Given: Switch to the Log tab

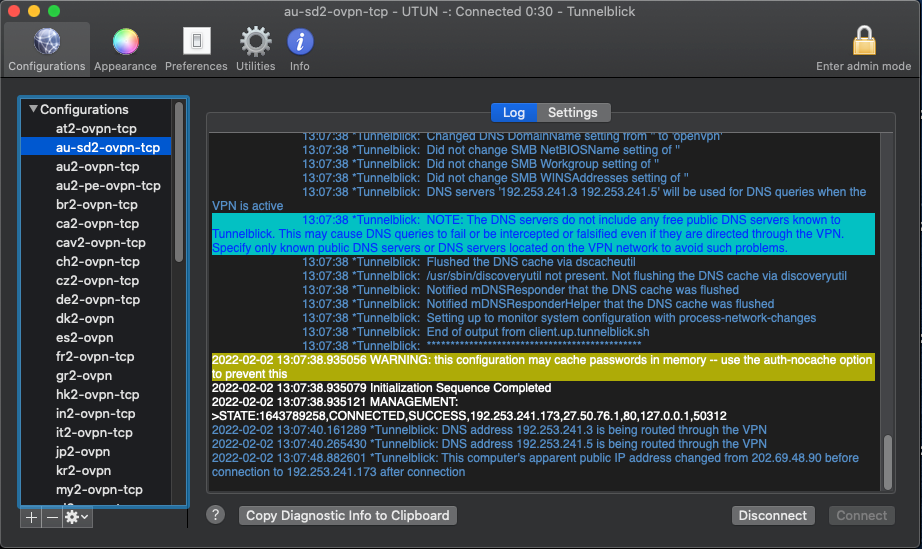Looking at the screenshot, I should pos(513,112).
